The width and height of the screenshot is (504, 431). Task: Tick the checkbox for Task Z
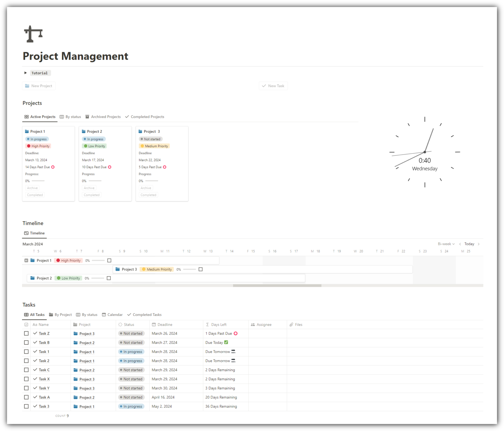point(26,334)
